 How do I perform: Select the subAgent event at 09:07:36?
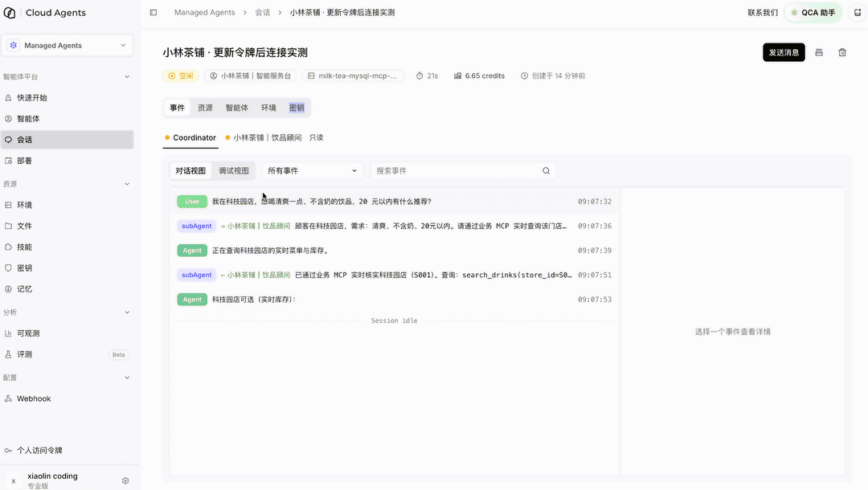pyautogui.click(x=394, y=226)
